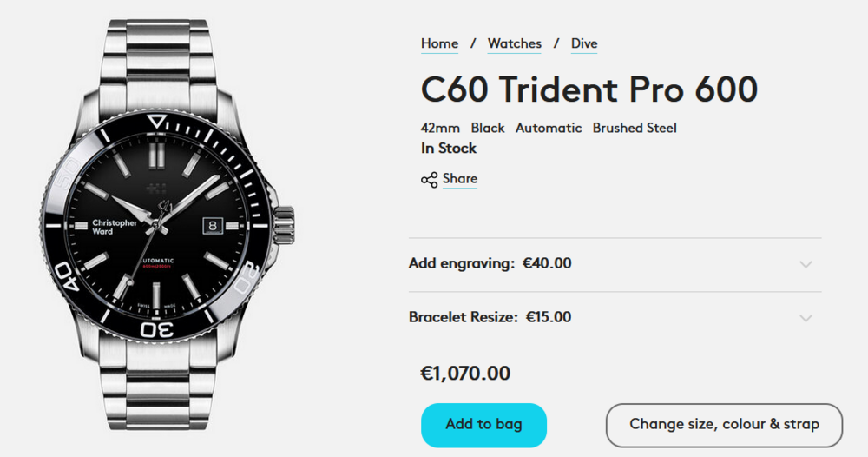Click the Brushed Steel tag
This screenshot has width=868, height=457.
pyautogui.click(x=635, y=128)
